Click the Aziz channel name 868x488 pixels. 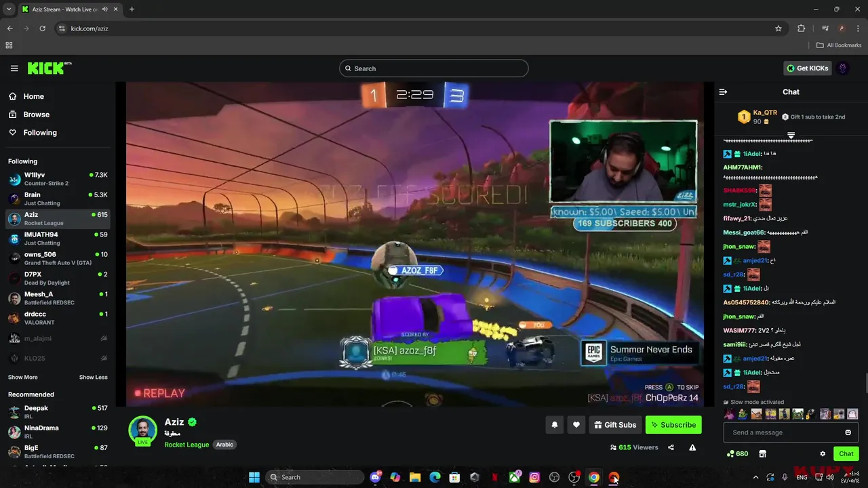tap(174, 422)
